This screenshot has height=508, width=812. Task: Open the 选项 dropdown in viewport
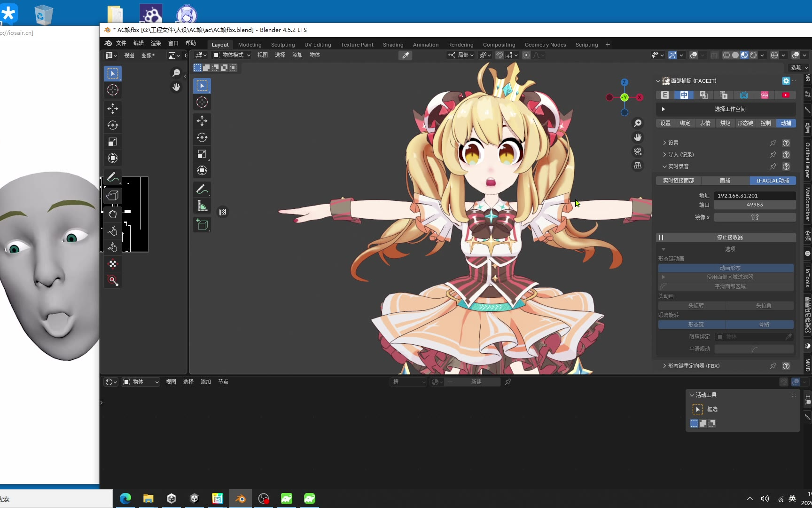point(799,68)
